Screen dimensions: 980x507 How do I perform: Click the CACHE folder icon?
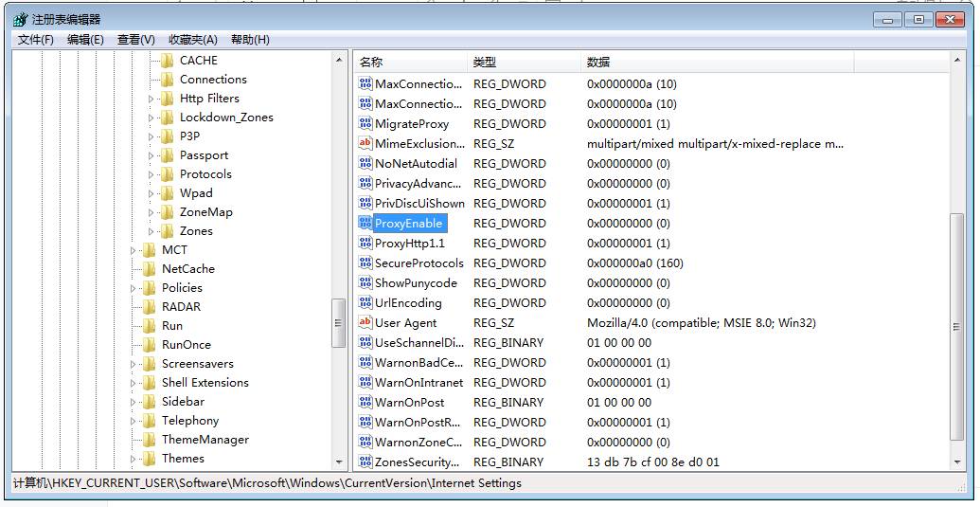(x=167, y=61)
